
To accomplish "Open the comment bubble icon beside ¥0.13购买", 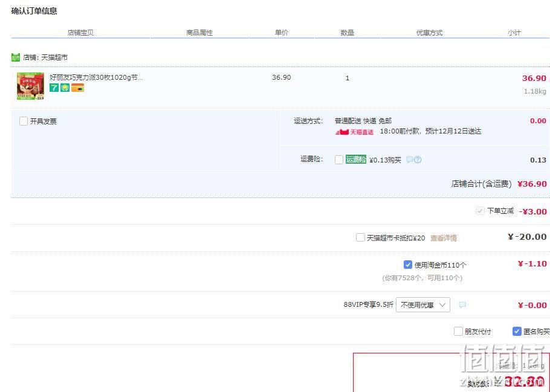I will pos(409,159).
